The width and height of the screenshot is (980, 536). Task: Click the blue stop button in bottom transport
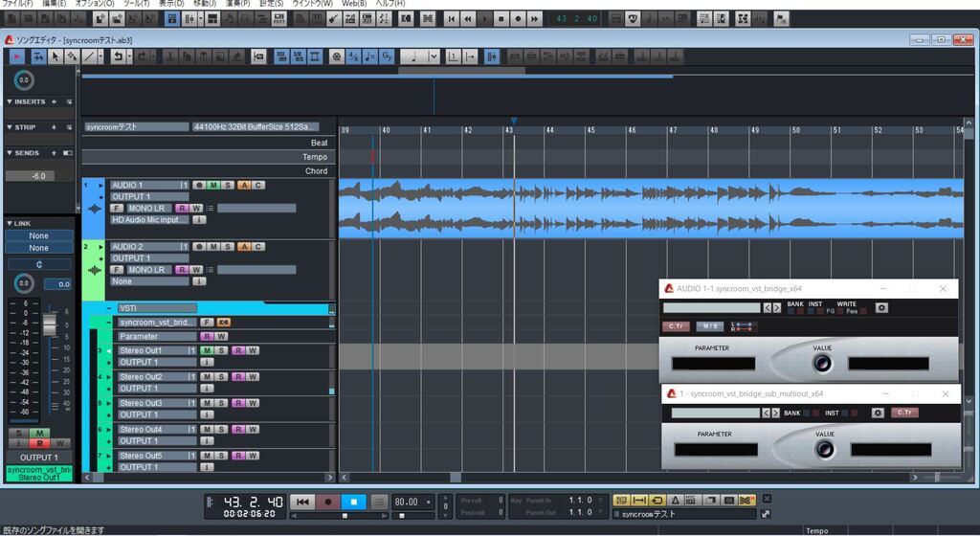(x=354, y=502)
